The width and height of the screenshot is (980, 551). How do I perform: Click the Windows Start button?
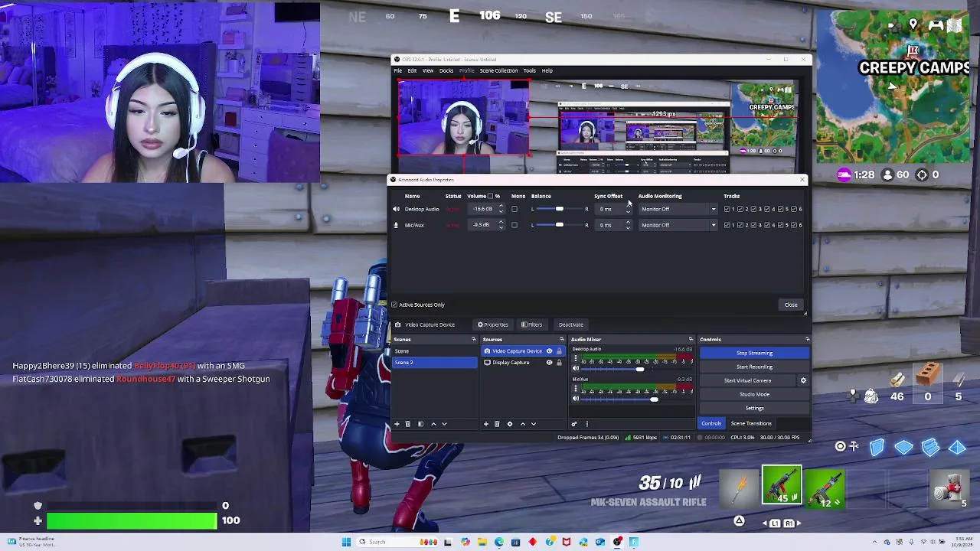point(346,542)
